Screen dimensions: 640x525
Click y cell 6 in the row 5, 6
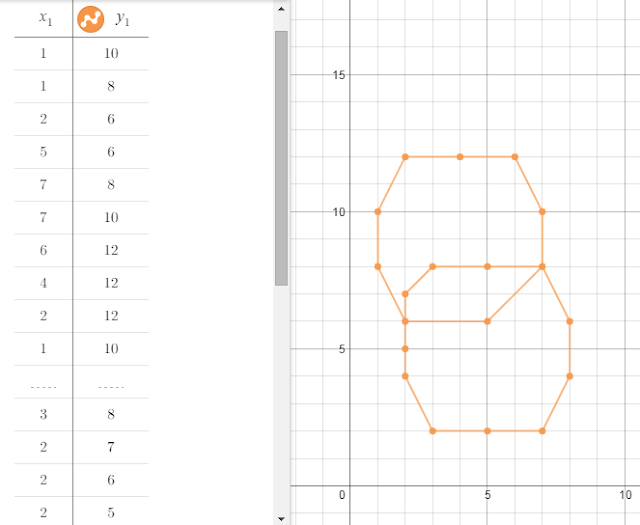pyautogui.click(x=111, y=152)
